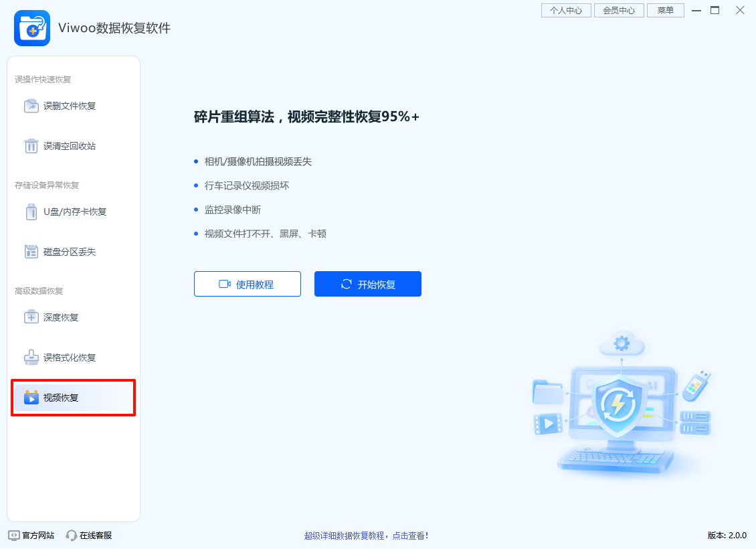Select 磁盘分区丢失 disk partition recovery
Screen dimensions: 756x549
click(31, 251)
